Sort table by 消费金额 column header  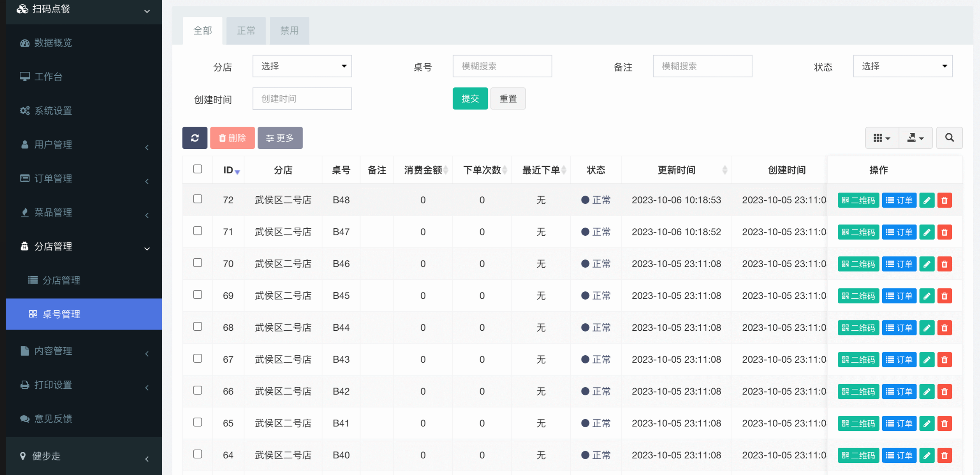423,170
